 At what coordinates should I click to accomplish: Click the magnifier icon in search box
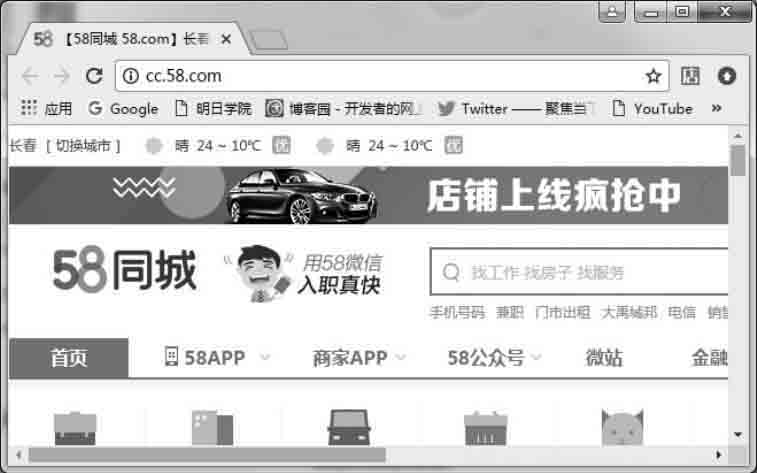click(451, 272)
